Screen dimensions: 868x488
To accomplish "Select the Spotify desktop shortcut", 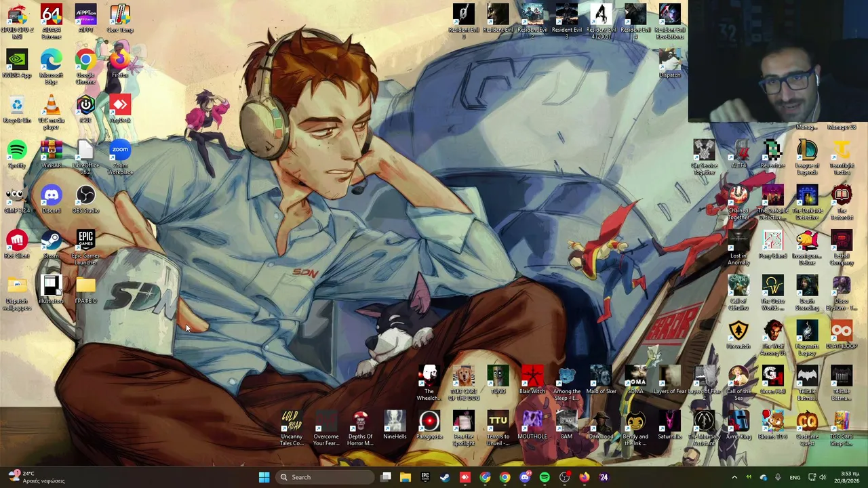I will 17,155.
